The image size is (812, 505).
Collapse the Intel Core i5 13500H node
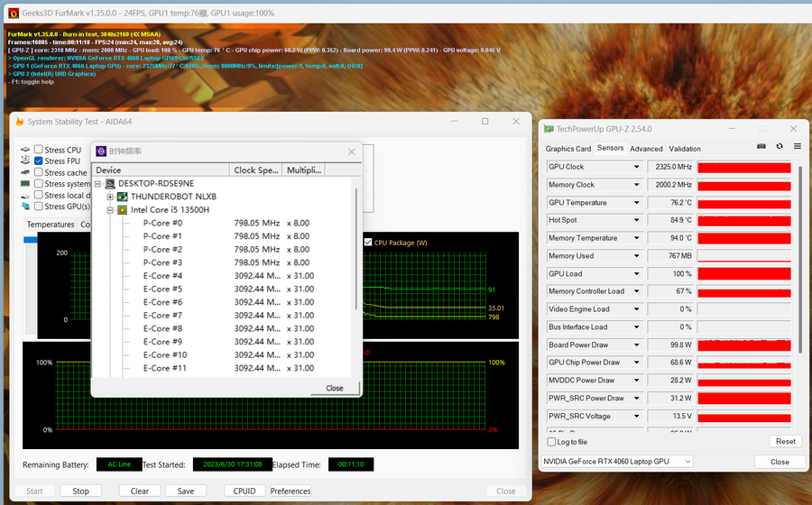pyautogui.click(x=110, y=210)
